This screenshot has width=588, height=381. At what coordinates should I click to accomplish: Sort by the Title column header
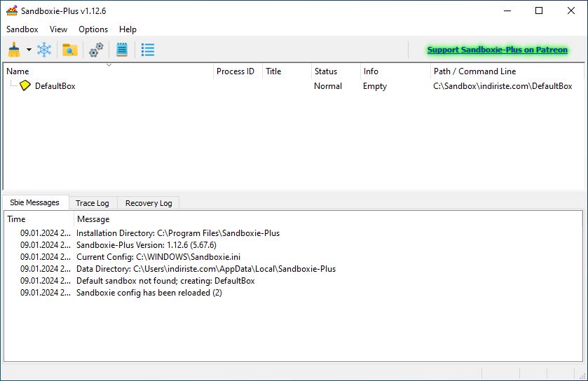pyautogui.click(x=287, y=71)
